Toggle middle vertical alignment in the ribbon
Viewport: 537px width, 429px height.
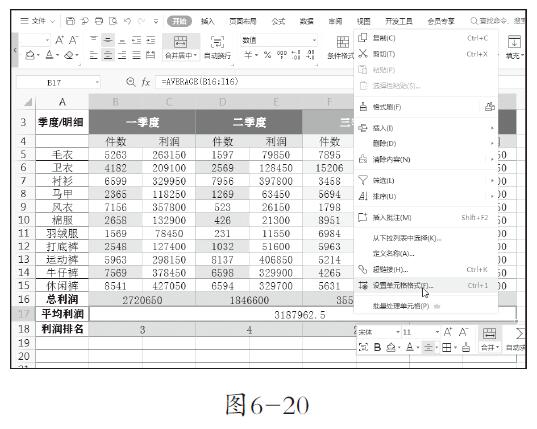coord(108,40)
